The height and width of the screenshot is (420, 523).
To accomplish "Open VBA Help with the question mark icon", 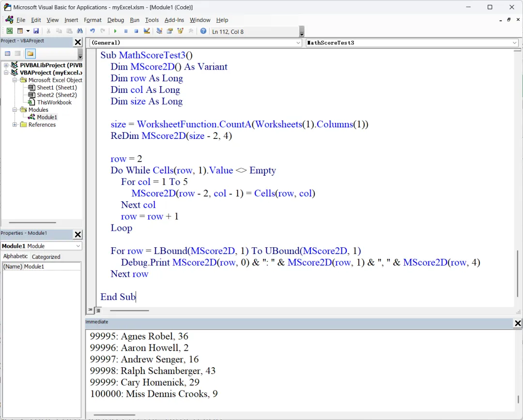I will click(203, 31).
